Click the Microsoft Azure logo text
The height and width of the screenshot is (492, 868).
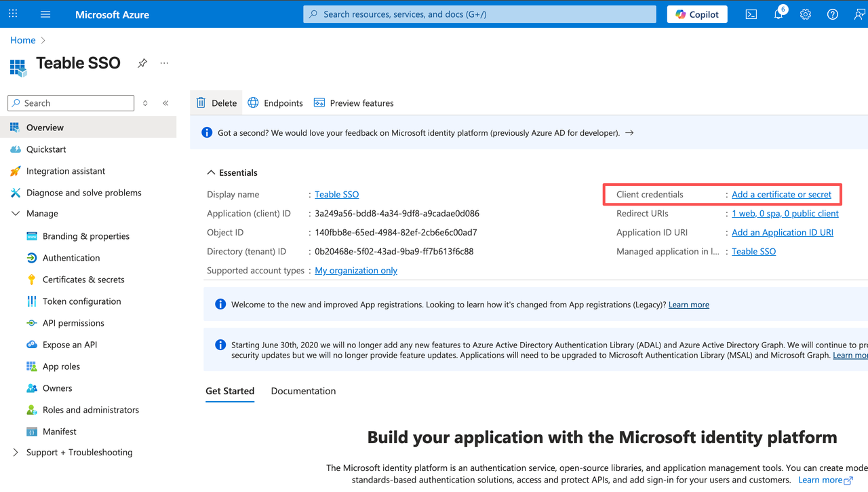tap(112, 14)
